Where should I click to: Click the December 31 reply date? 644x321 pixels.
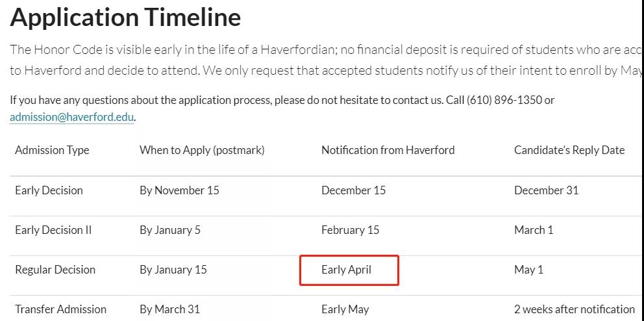pos(546,190)
